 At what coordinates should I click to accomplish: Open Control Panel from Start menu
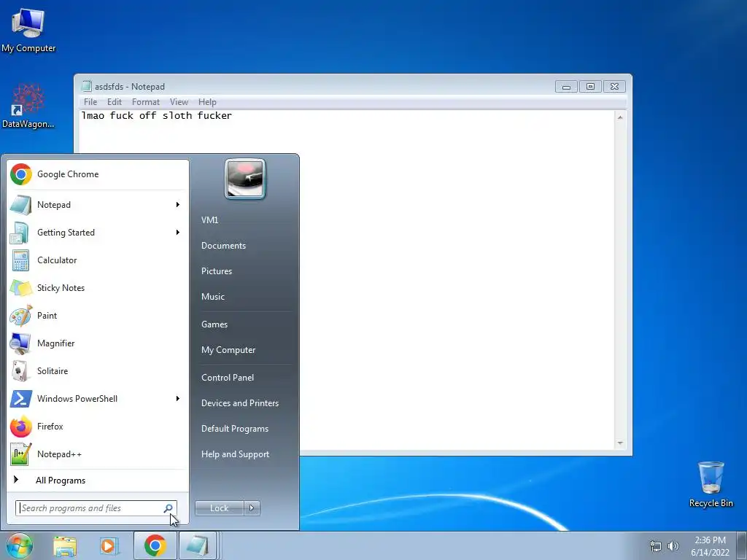[x=228, y=378]
